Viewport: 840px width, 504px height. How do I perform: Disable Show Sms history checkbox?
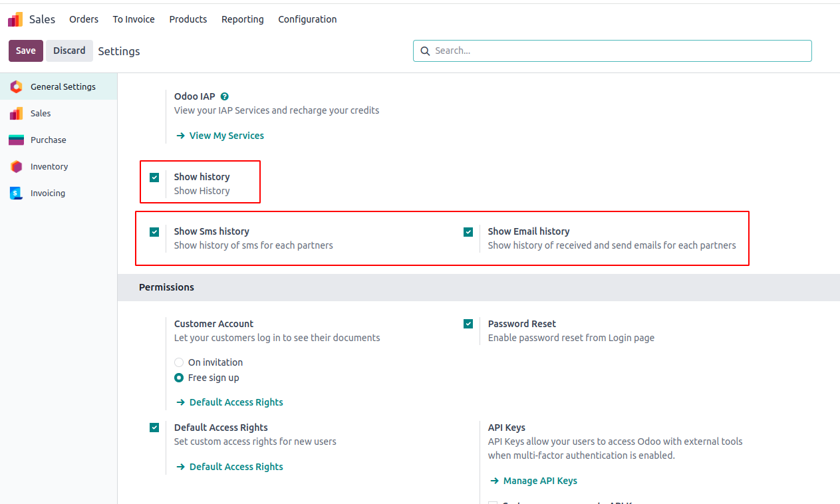[154, 232]
